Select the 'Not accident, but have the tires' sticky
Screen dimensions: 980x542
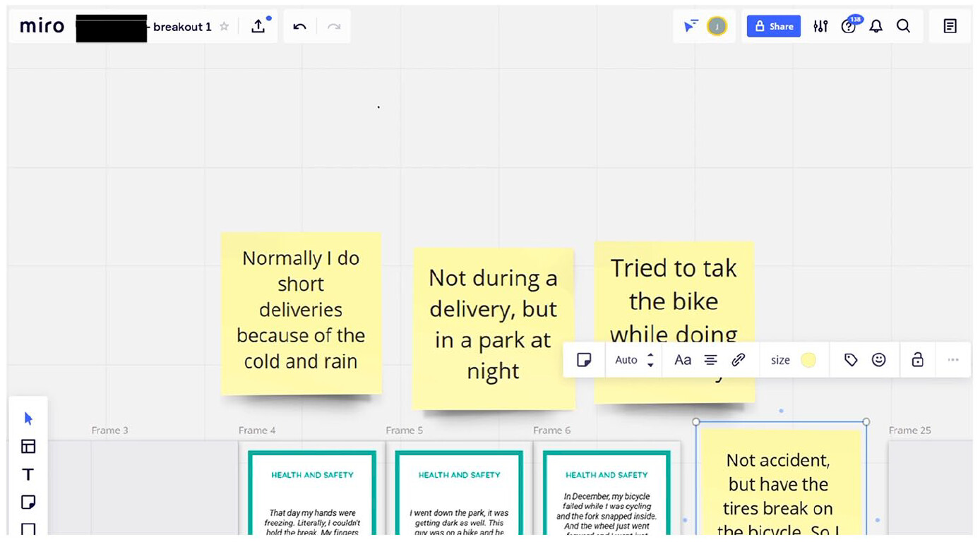pyautogui.click(x=780, y=483)
